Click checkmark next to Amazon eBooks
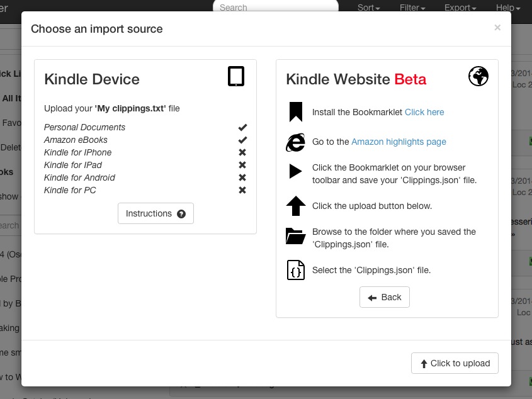This screenshot has width=532, height=399. pyautogui.click(x=242, y=140)
